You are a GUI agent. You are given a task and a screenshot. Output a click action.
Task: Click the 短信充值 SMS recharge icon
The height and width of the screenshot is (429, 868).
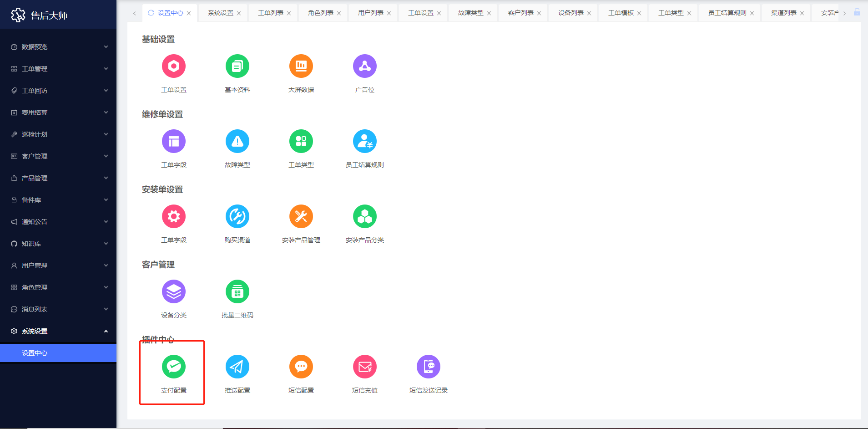click(365, 367)
